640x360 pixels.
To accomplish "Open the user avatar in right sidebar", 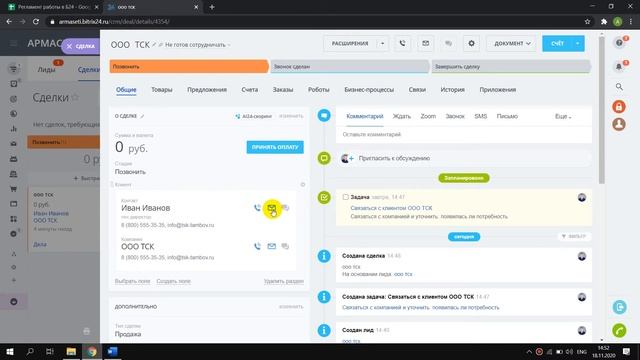I will 619,124.
